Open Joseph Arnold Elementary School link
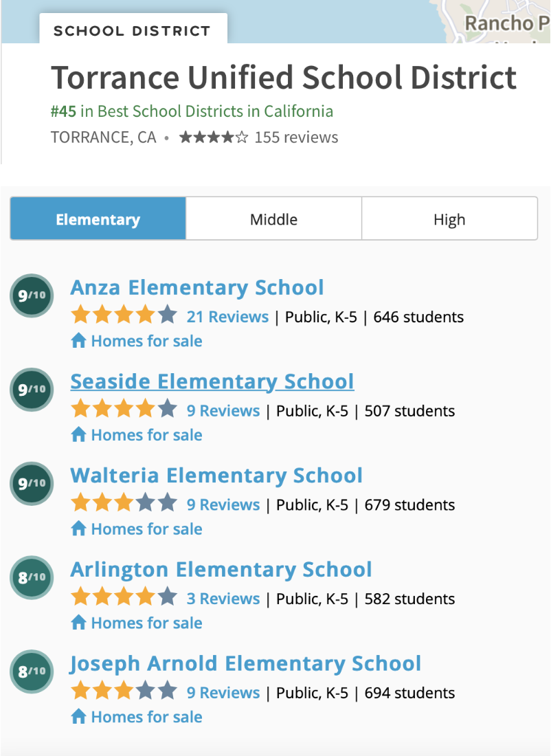The image size is (551, 756). [245, 664]
